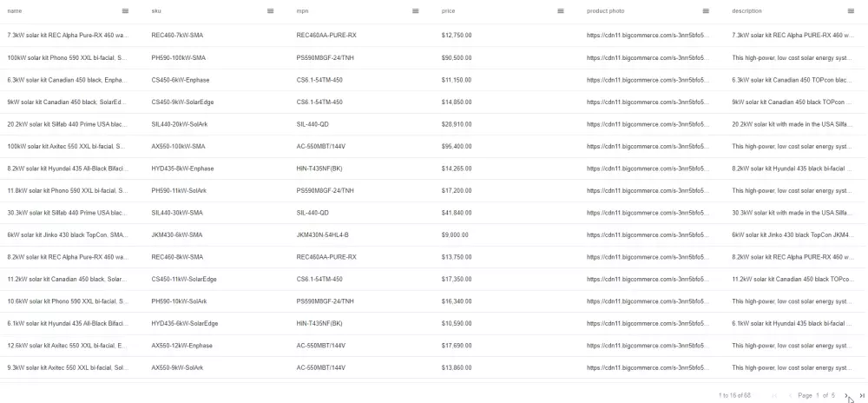
Task: Go to the next page arrow
Action: point(846,395)
